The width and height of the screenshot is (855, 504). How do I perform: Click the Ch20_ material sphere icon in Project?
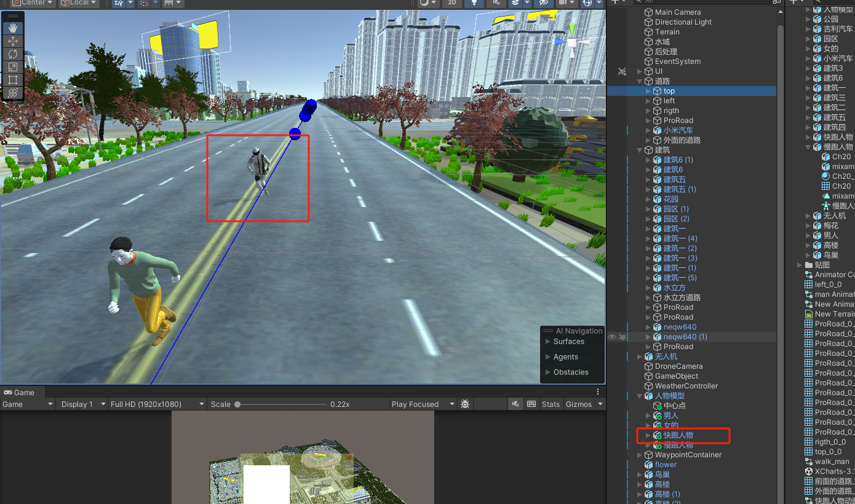click(x=826, y=176)
